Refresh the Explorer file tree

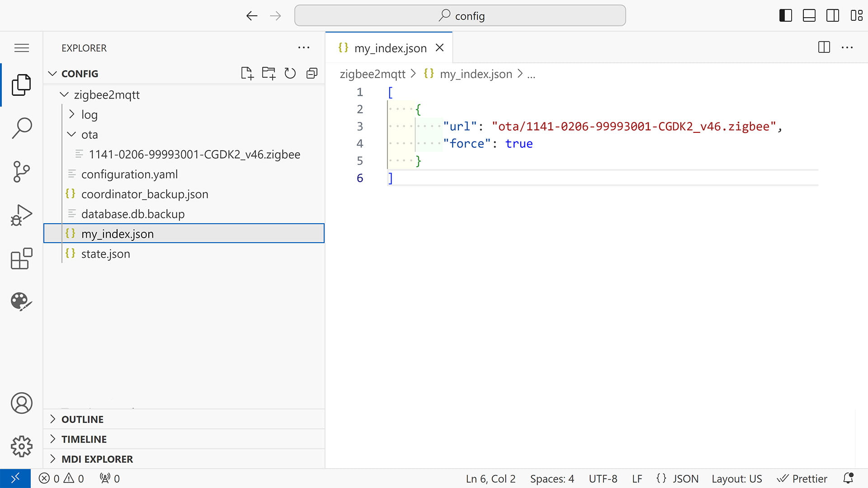point(290,73)
